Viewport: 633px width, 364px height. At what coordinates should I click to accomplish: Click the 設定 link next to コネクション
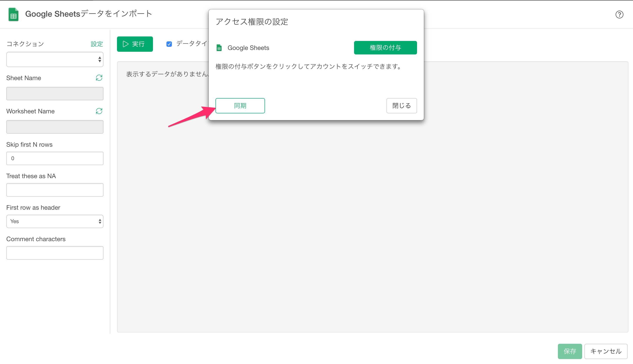[97, 44]
